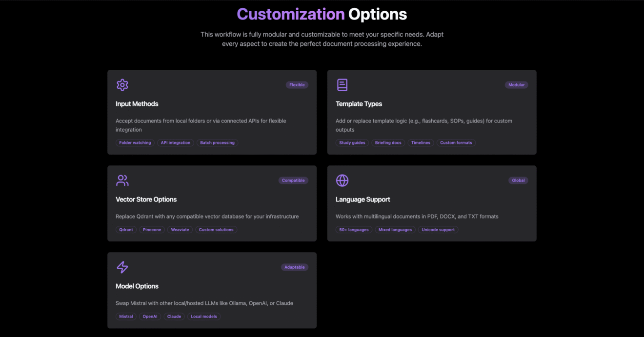Image resolution: width=644 pixels, height=337 pixels.
Task: Click the Flexible badge
Action: (x=297, y=85)
